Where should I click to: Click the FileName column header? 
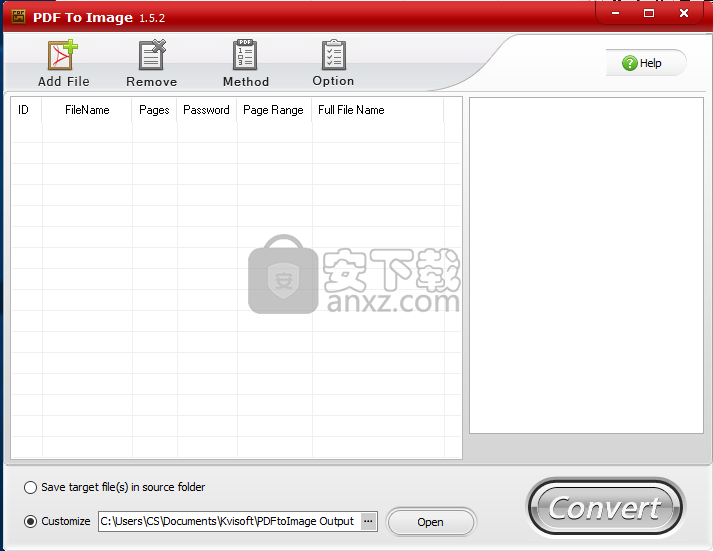pos(87,110)
